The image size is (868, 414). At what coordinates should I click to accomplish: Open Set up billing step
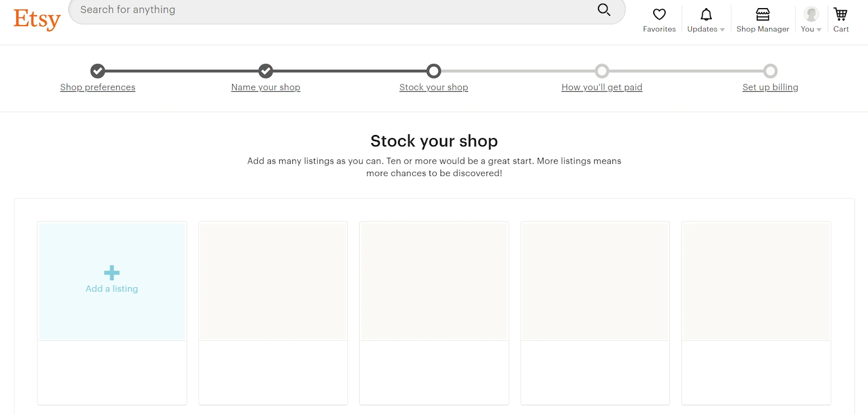(x=770, y=87)
